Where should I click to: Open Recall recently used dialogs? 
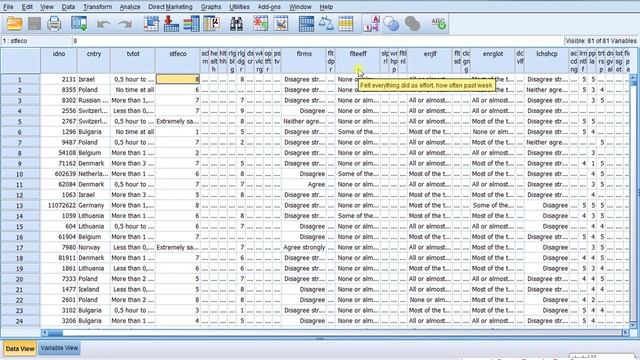(x=79, y=23)
